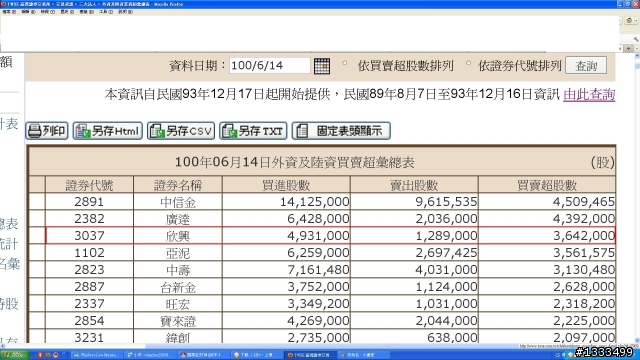Select stock code 2382 cell
This screenshot has width=640, height=360.
point(89,219)
